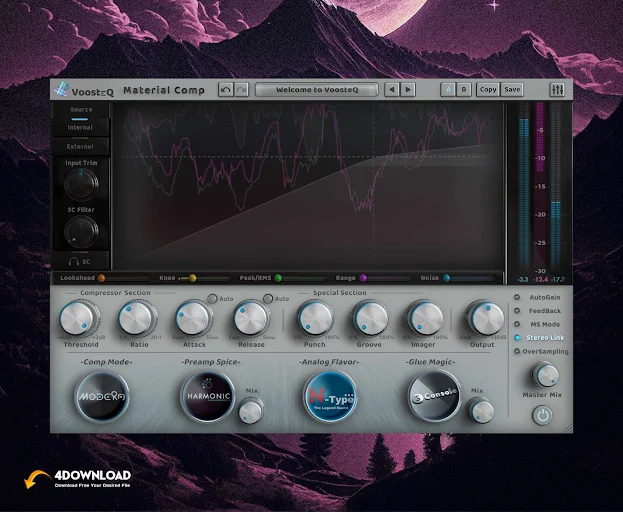Click the Glue Magic Mix knob
This screenshot has width=623, height=512.
tap(481, 410)
